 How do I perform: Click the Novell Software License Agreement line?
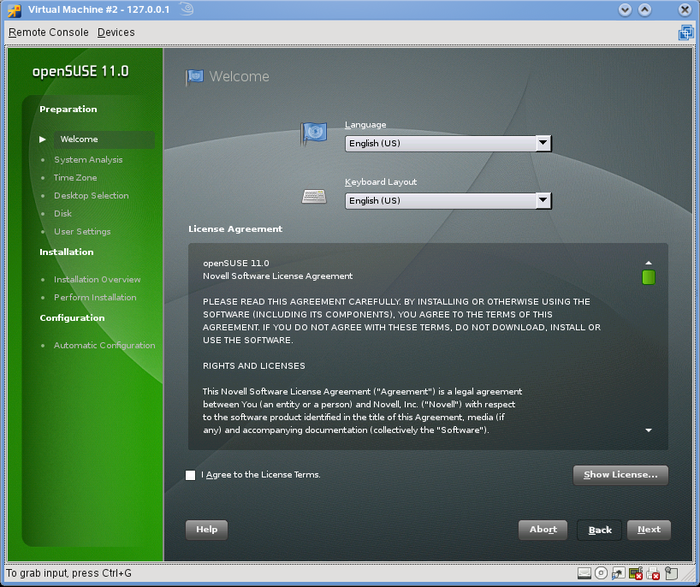coord(278,276)
